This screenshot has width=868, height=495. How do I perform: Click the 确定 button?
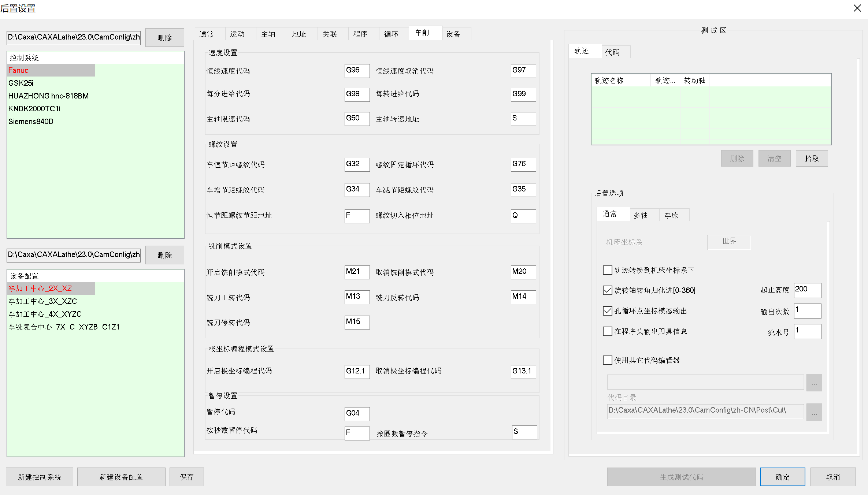point(782,477)
